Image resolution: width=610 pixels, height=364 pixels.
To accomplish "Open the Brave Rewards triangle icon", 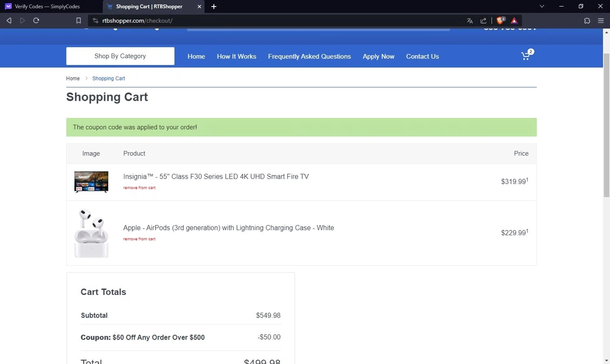I will point(514,21).
